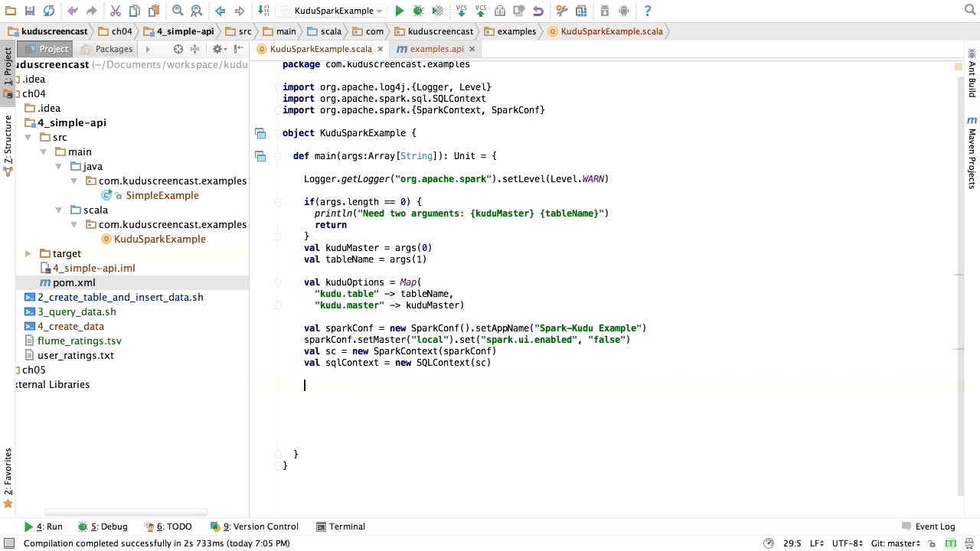Image resolution: width=980 pixels, height=551 pixels.
Task: Open Settings via the wrench icon
Action: 562,11
